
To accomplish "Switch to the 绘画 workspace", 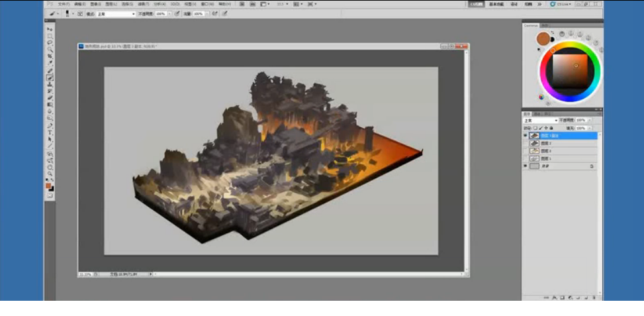I will click(x=528, y=4).
